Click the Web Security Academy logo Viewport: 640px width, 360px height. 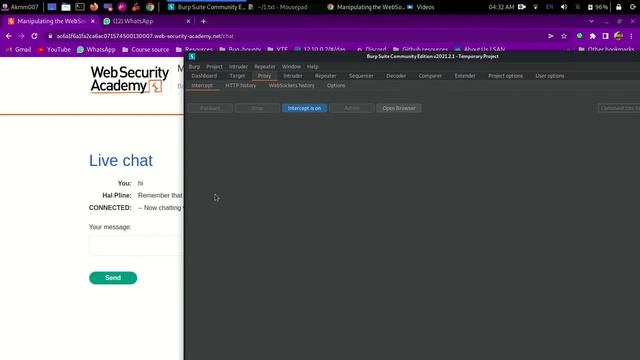[129, 80]
